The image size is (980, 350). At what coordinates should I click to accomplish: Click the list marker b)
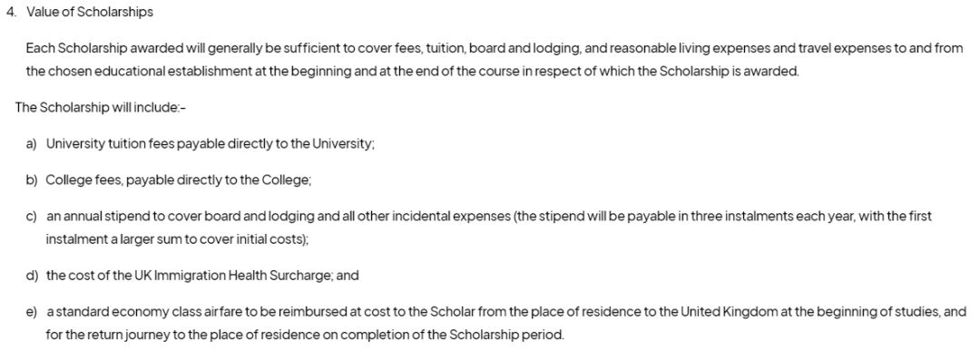pos(32,180)
